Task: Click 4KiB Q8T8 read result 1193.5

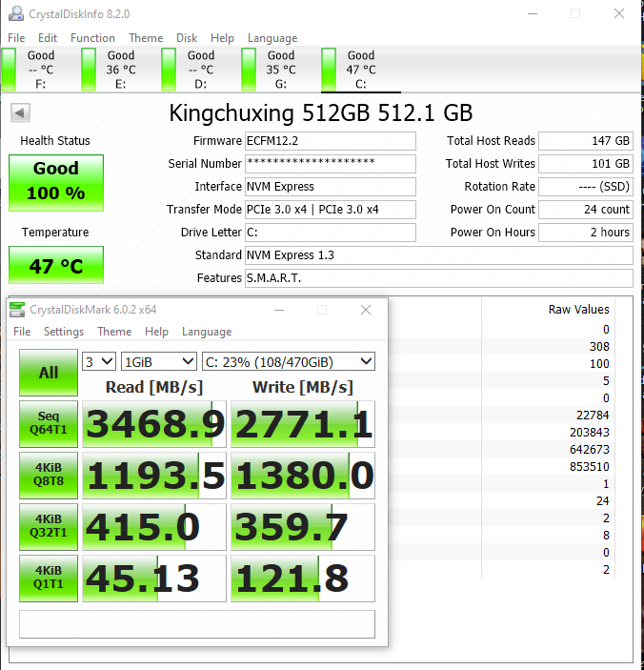Action: coord(154,476)
